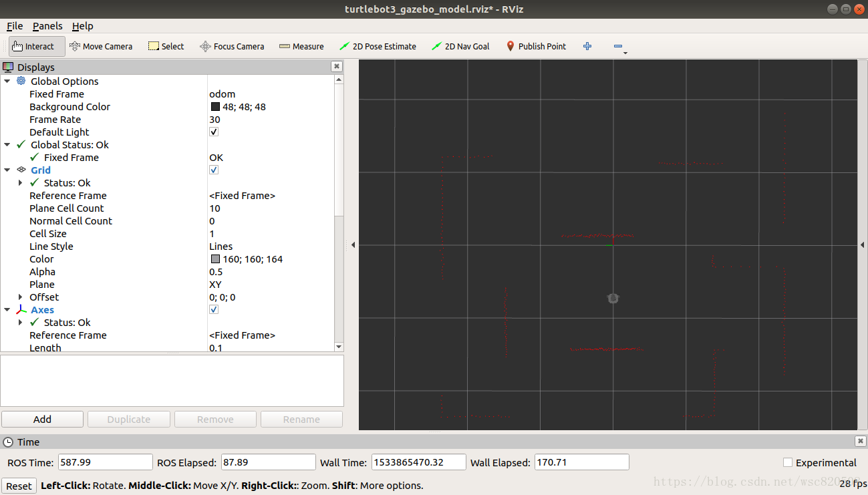Click the Global Options gear icon
Viewport: 868px width, 495px height.
click(x=21, y=81)
